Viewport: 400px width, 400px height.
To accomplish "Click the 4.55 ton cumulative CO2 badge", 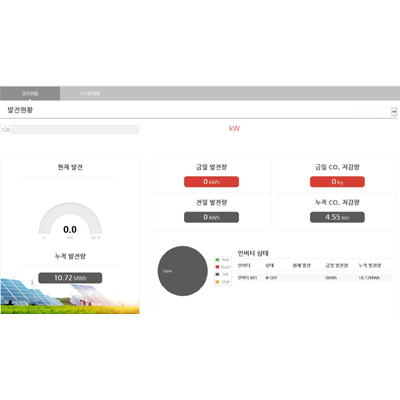I will click(x=337, y=217).
